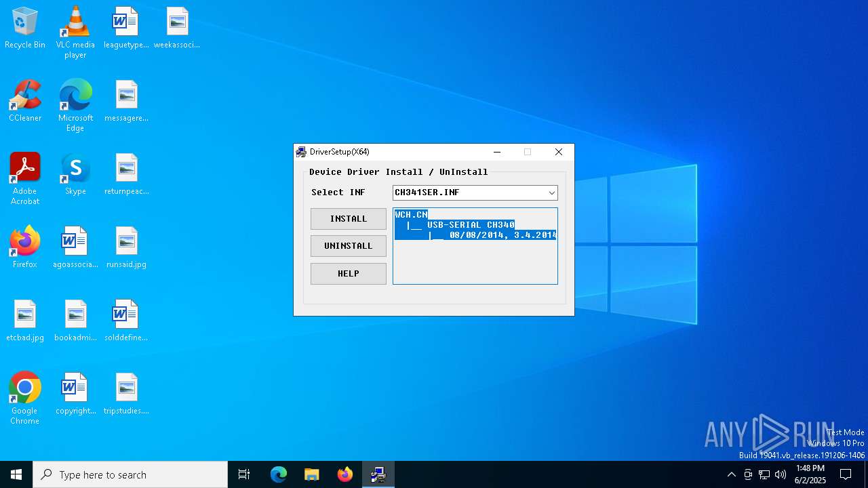This screenshot has height=488, width=868.
Task: Launch Firefox from the taskbar
Action: point(345,474)
